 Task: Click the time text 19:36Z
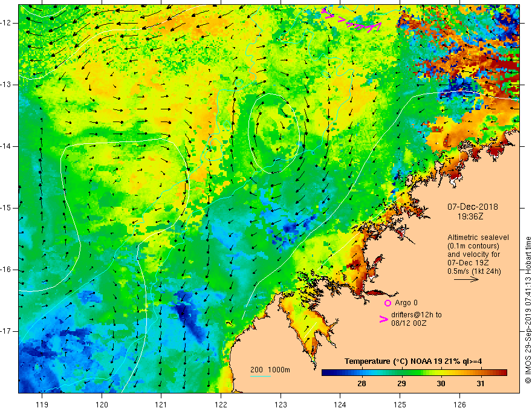point(470,216)
